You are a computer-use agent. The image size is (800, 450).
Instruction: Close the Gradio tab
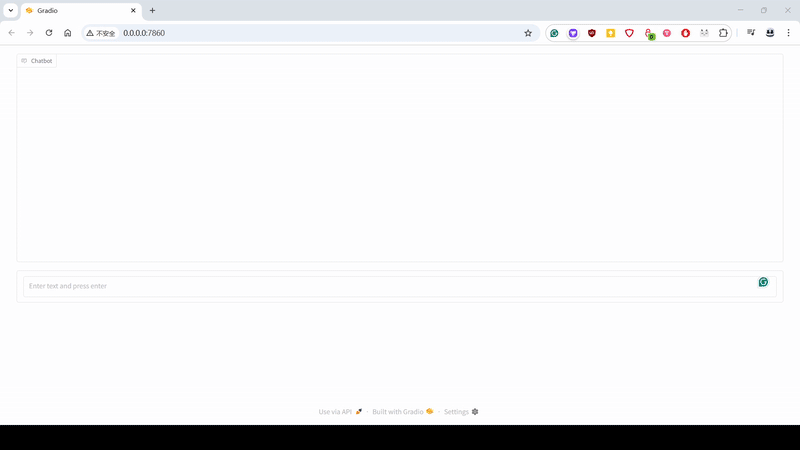pyautogui.click(x=133, y=10)
